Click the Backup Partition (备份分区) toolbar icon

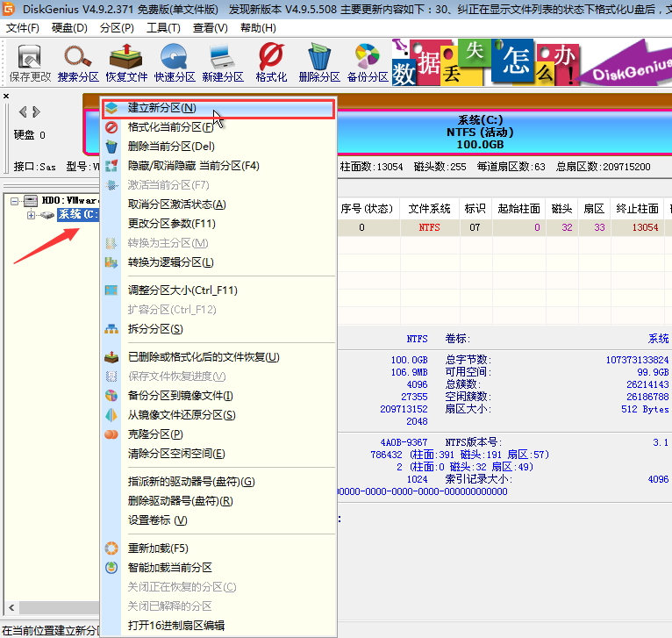(367, 63)
